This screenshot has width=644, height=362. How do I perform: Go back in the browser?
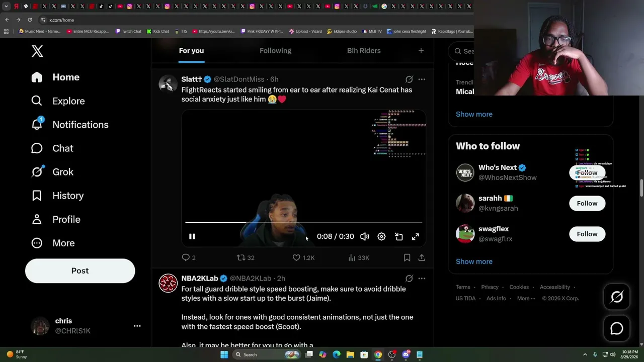coord(7,20)
